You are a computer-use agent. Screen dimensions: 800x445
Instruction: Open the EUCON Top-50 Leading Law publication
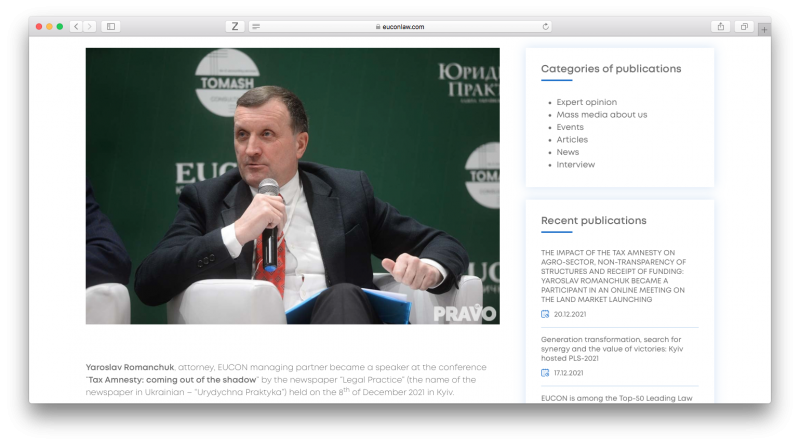point(616,398)
